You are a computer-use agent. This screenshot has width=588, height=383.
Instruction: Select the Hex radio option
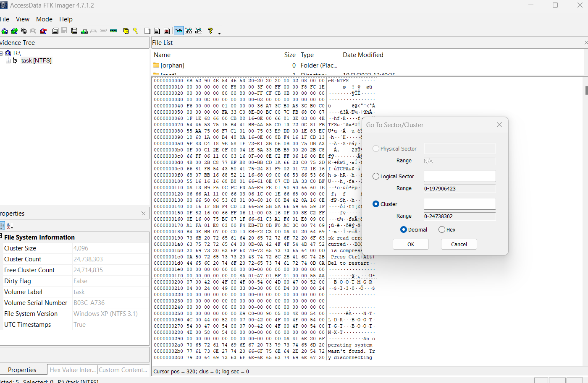[x=442, y=229]
